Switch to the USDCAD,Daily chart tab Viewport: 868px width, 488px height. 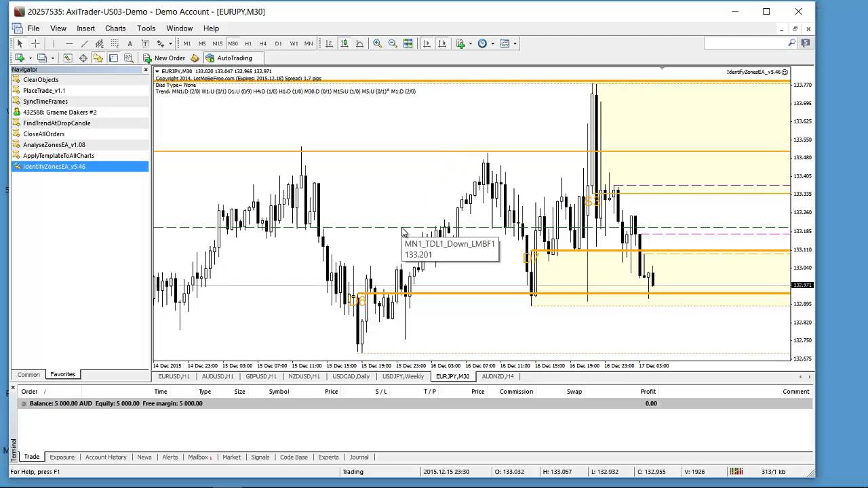pos(351,376)
